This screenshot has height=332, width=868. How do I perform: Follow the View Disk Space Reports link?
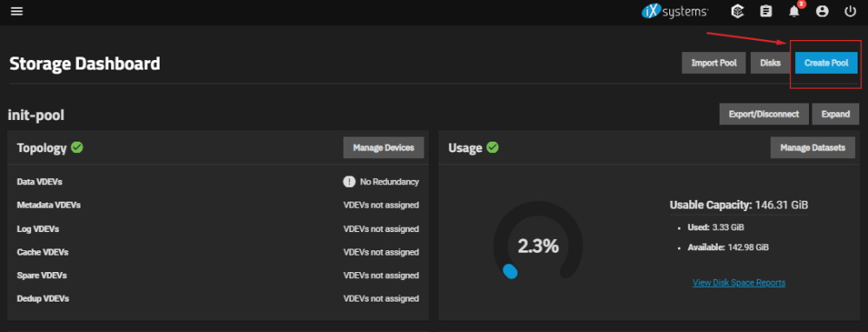(739, 282)
